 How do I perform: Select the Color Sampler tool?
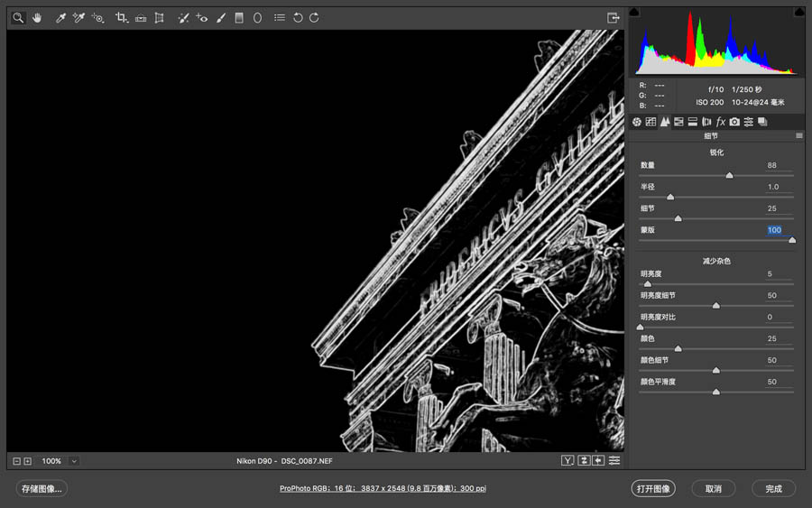[x=78, y=18]
